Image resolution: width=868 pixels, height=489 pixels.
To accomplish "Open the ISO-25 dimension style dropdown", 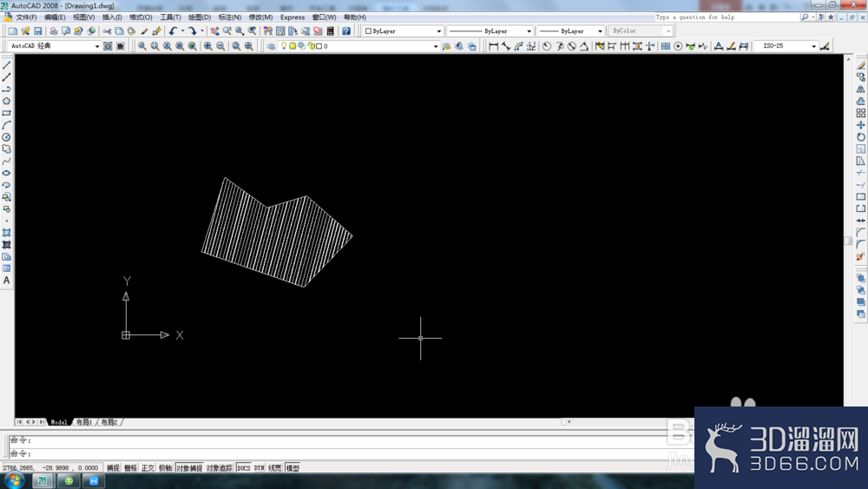I will [x=786, y=46].
